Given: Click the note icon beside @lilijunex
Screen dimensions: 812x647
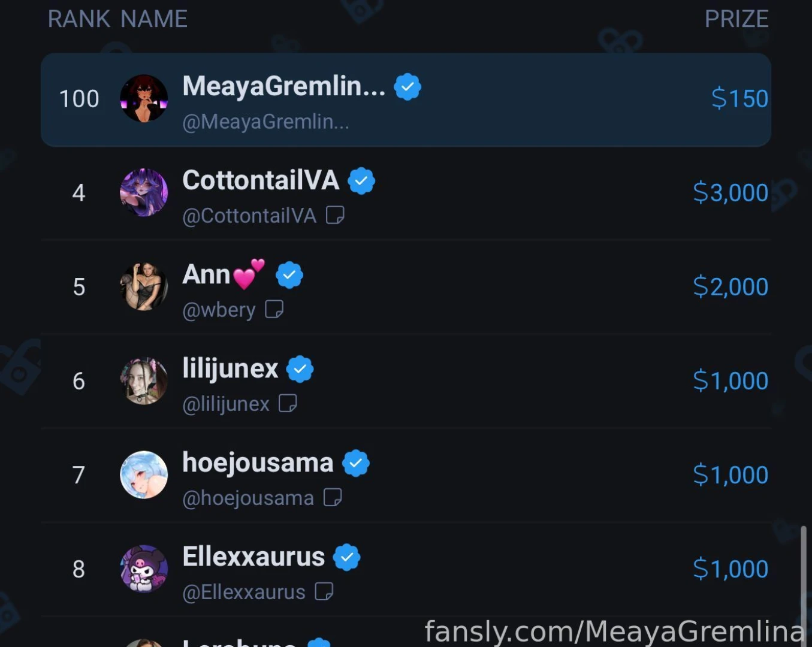Looking at the screenshot, I should (x=288, y=403).
